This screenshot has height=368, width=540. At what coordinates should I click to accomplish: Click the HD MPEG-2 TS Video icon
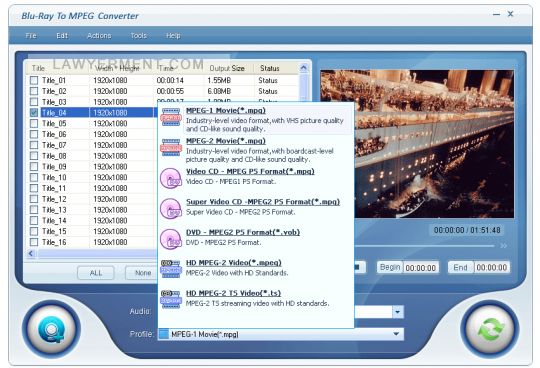pyautogui.click(x=171, y=299)
